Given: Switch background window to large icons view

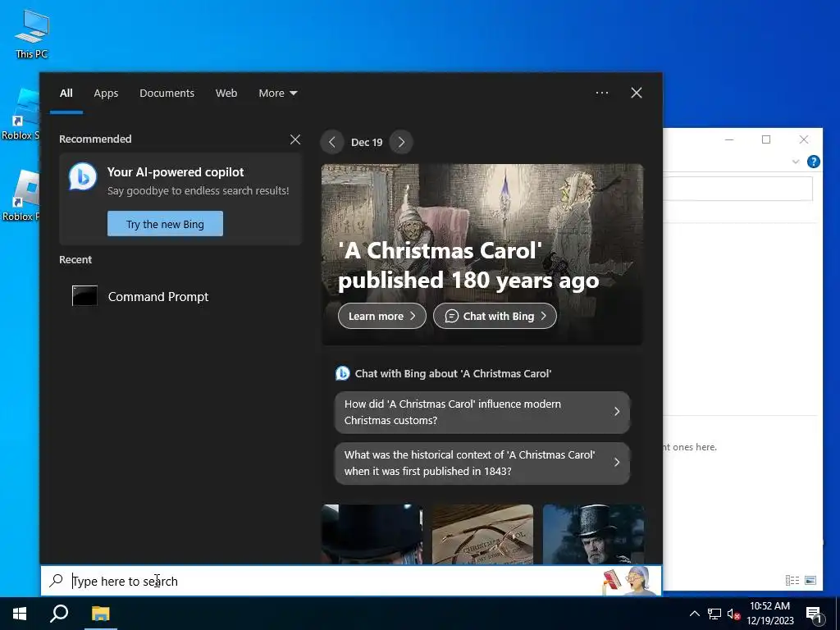Looking at the screenshot, I should (x=810, y=580).
